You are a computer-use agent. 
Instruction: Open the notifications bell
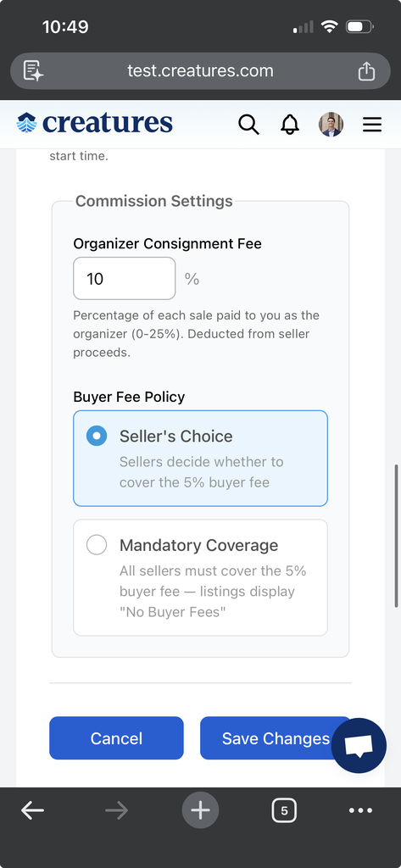pos(290,125)
